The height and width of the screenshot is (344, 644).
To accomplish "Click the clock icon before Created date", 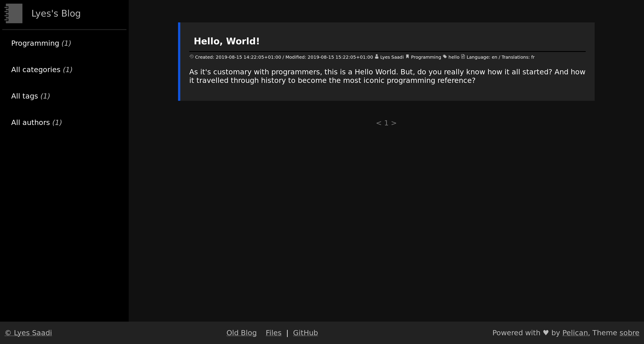I will pos(191,57).
